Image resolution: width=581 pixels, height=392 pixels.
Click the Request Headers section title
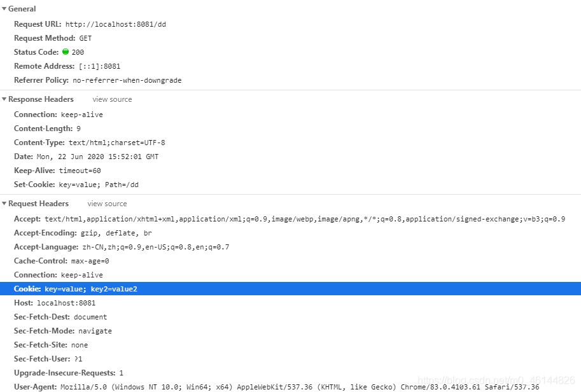[39, 204]
